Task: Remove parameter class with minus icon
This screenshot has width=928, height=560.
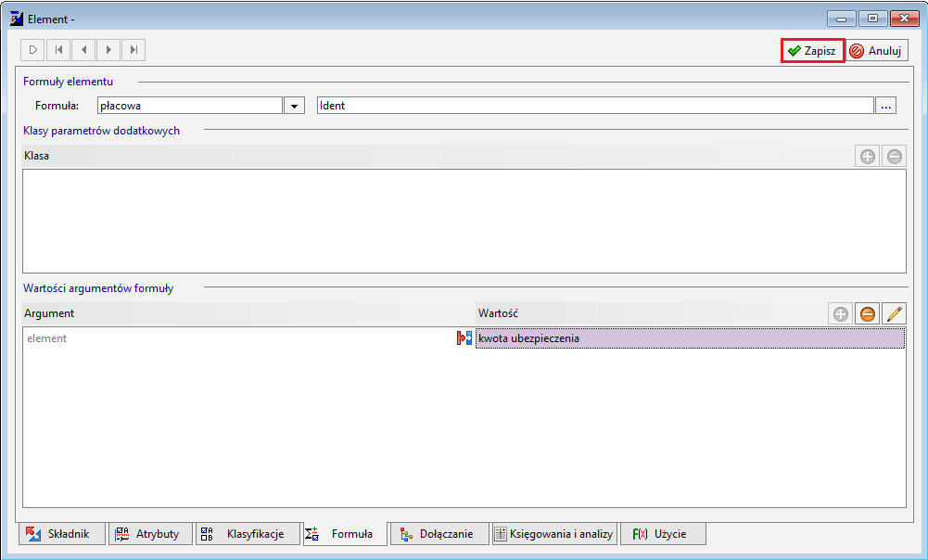Action: coord(895,157)
